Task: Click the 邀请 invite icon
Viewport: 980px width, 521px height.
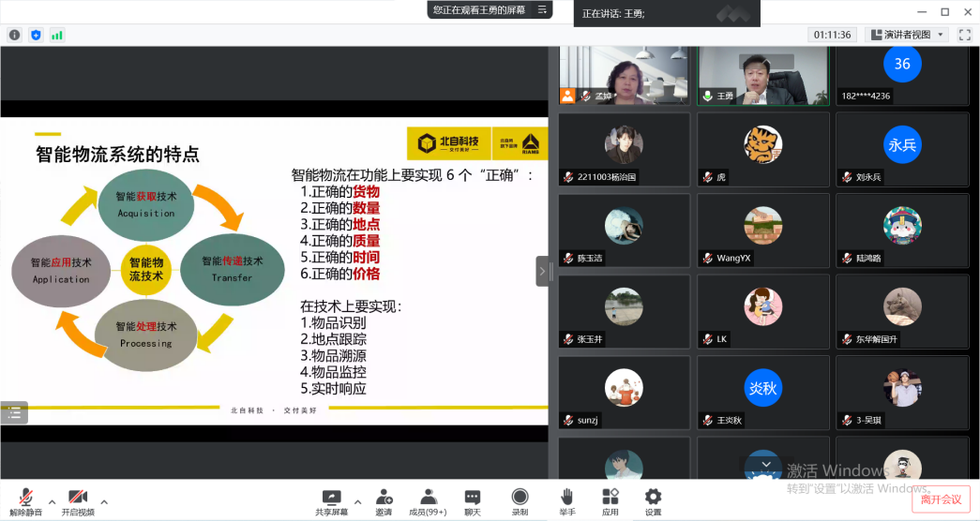Action: pyautogui.click(x=384, y=497)
